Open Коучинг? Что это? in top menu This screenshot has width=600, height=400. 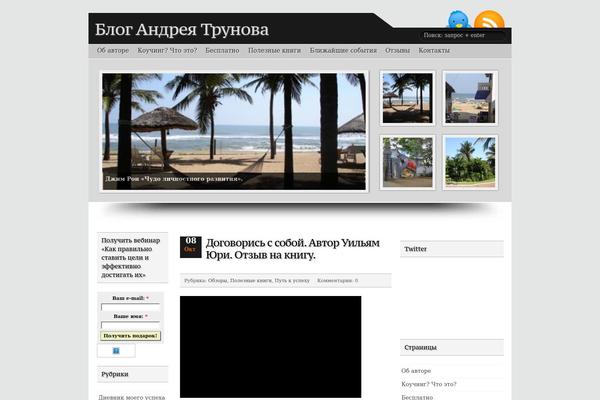point(167,51)
